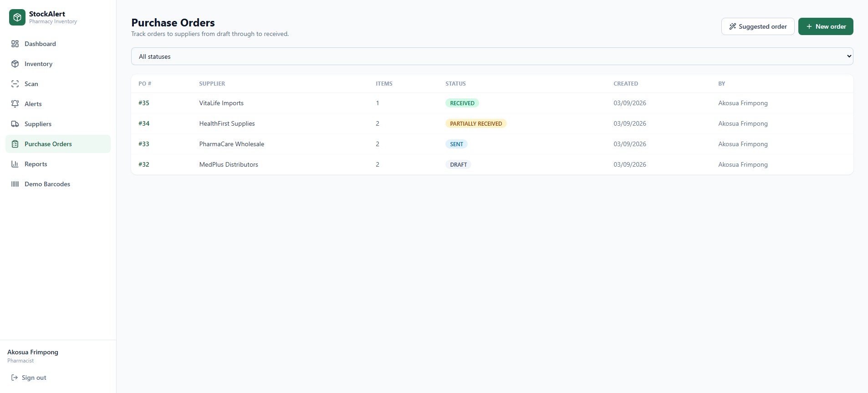The image size is (868, 393).
Task: Open the Scan page
Action: [x=58, y=84]
